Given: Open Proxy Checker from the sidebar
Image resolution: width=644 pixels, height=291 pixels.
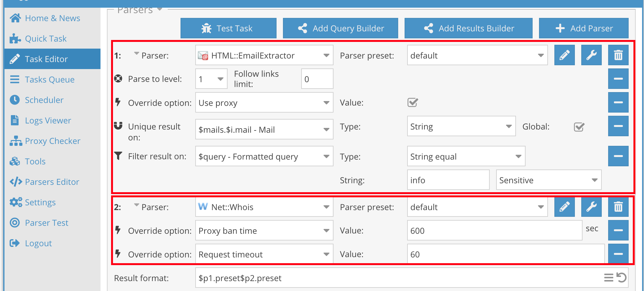Looking at the screenshot, I should pyautogui.click(x=52, y=141).
